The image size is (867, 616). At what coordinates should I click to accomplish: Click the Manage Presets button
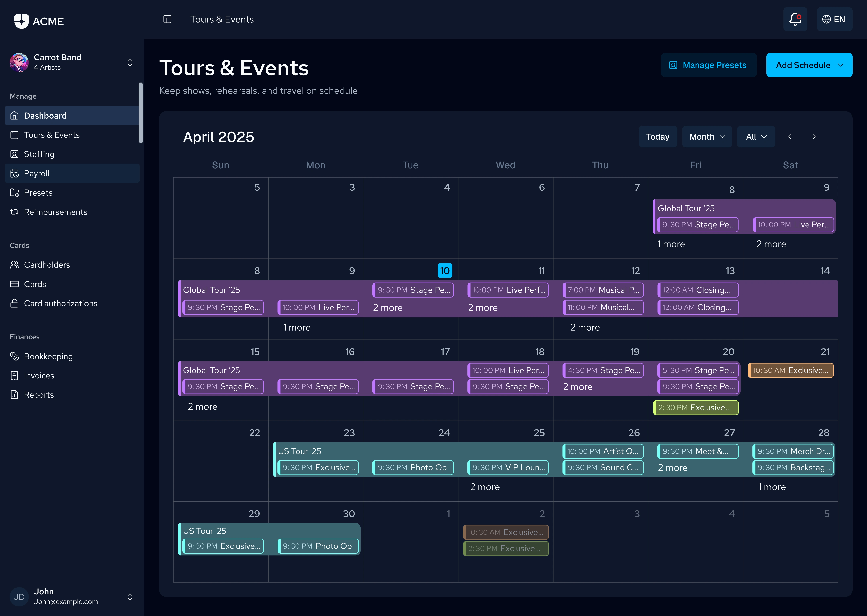point(708,65)
